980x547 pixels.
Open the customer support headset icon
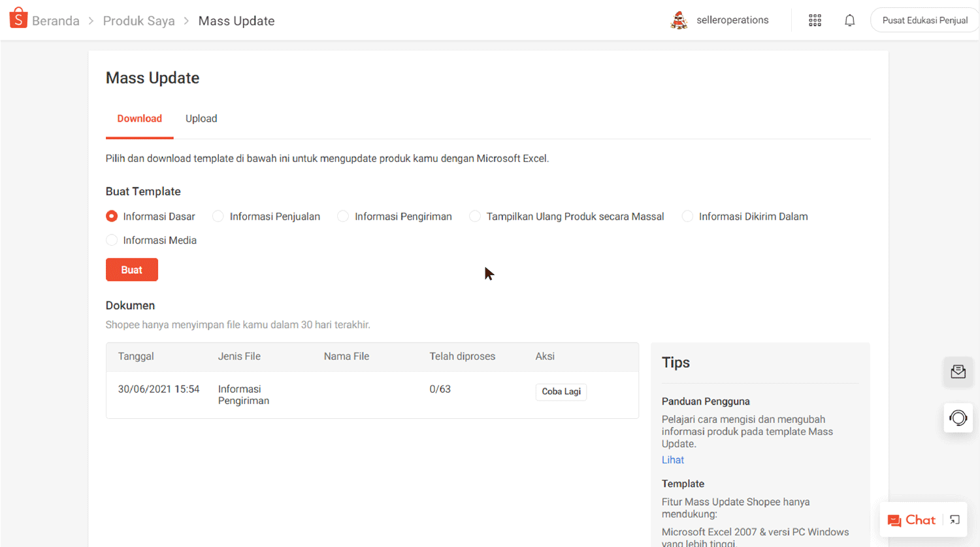[x=958, y=418]
